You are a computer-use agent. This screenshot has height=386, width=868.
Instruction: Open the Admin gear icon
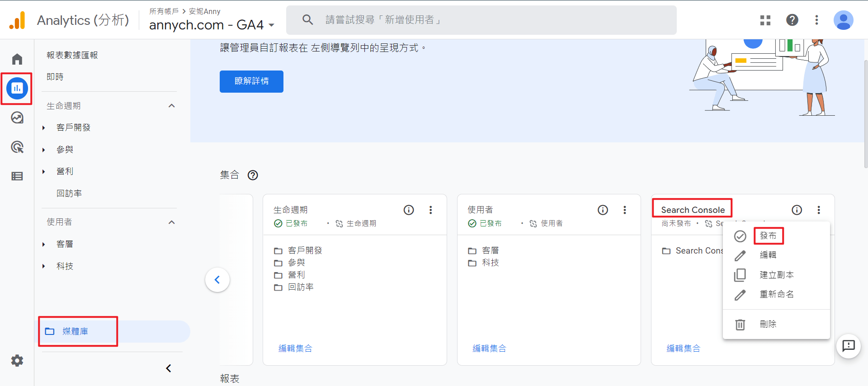click(17, 361)
